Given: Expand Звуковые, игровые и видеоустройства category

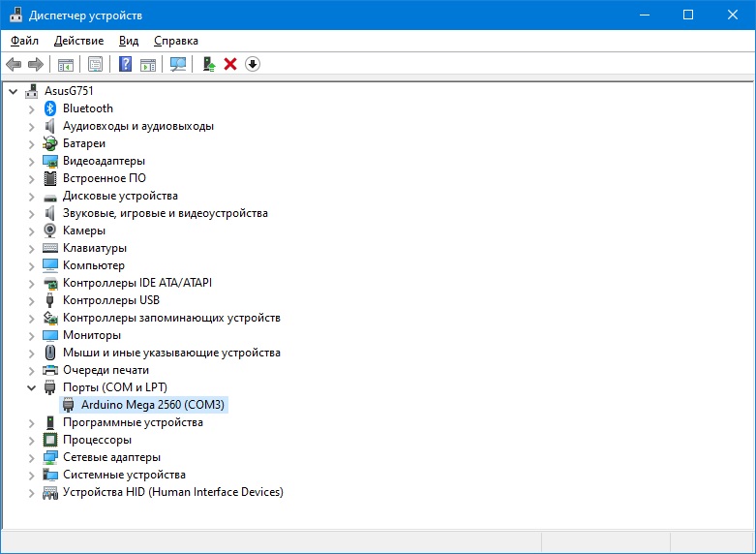Looking at the screenshot, I should 31,213.
